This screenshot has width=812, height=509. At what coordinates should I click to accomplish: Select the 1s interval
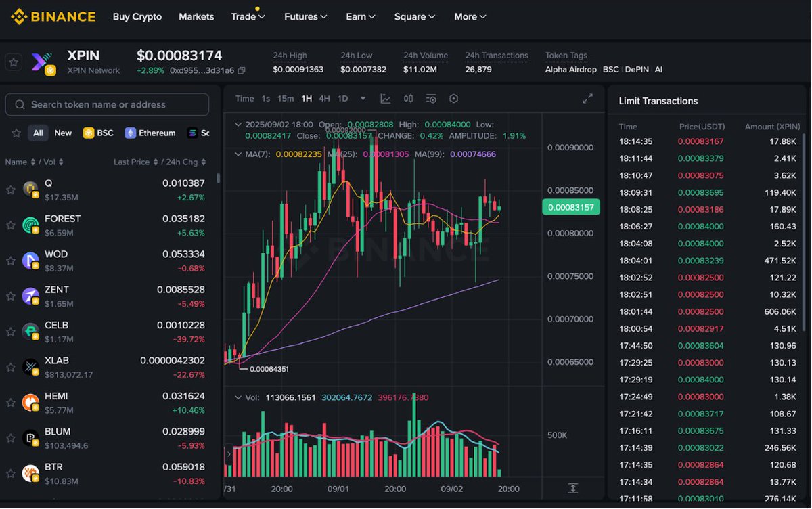pos(266,99)
